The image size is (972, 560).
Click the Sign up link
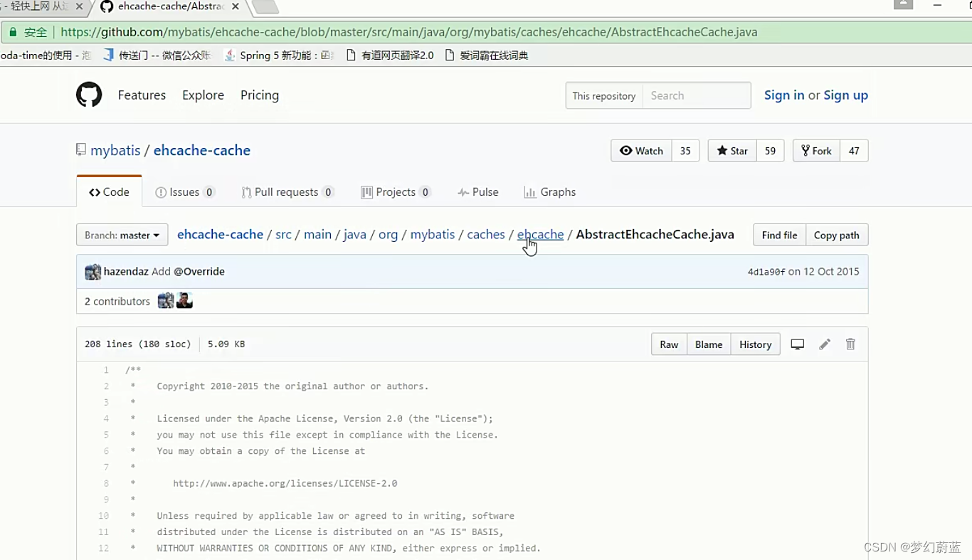[845, 95]
